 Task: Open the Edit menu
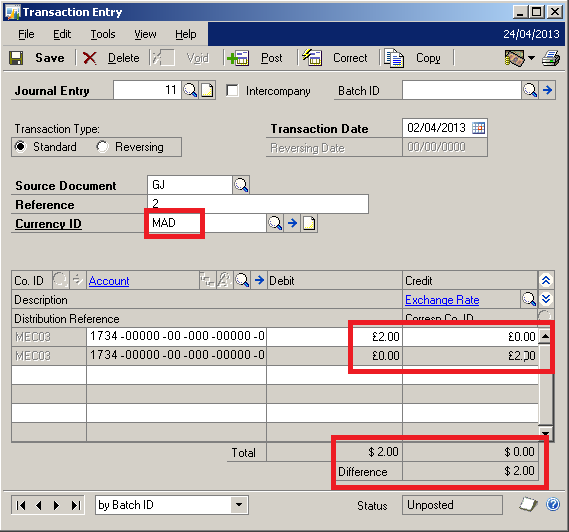coord(62,34)
